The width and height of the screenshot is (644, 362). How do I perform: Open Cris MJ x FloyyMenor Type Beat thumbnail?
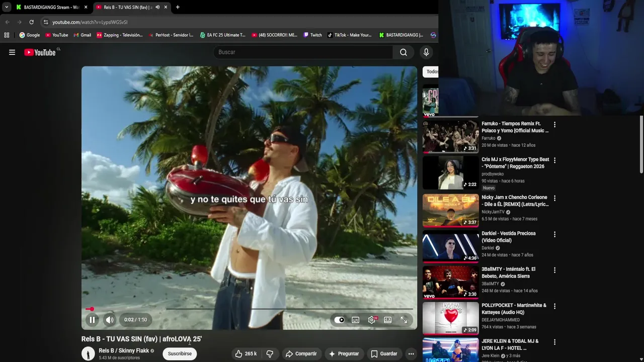pyautogui.click(x=450, y=172)
